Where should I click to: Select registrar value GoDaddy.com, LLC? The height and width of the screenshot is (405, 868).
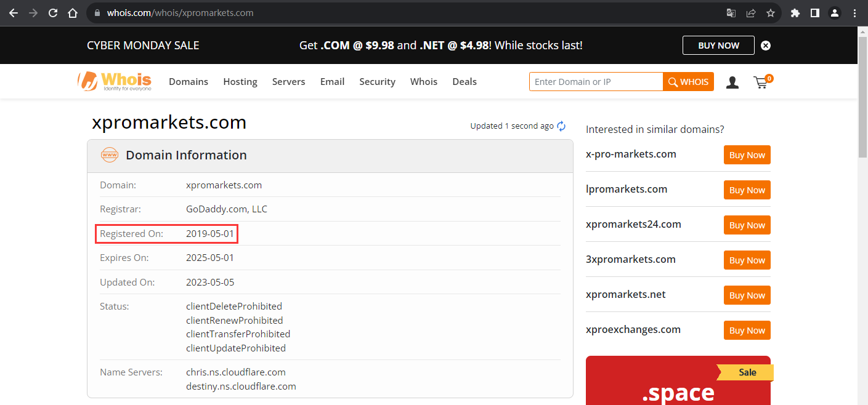(x=227, y=209)
